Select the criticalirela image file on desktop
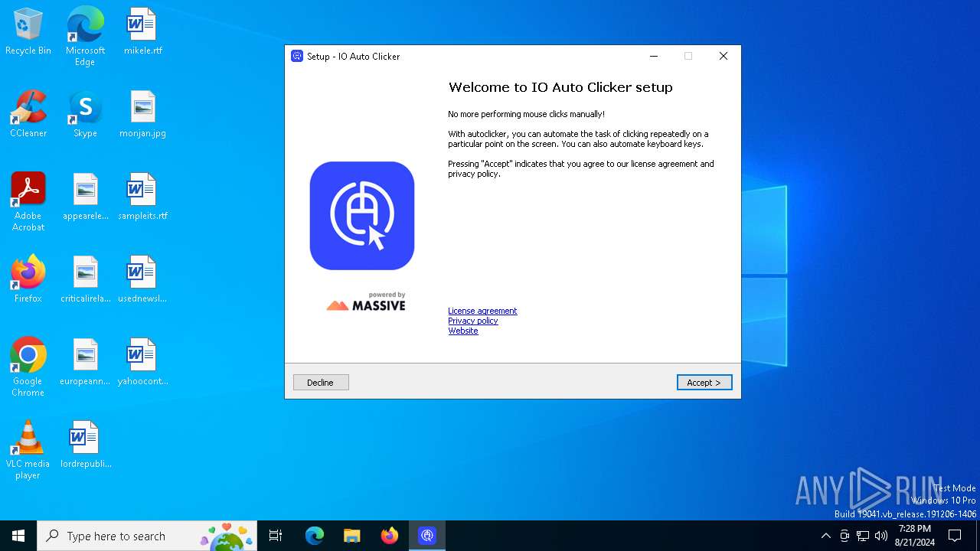The height and width of the screenshot is (551, 980). (85, 280)
